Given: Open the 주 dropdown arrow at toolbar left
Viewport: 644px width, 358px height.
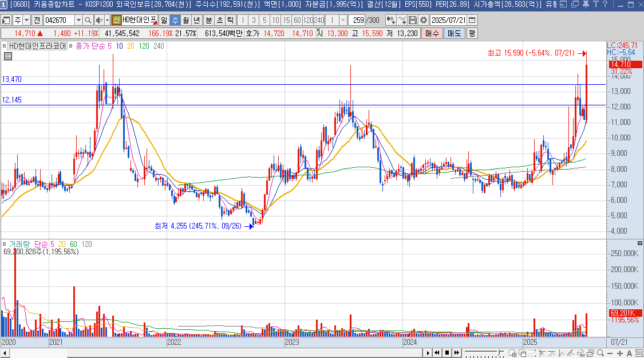Looking at the screenshot, I should pos(27,20).
